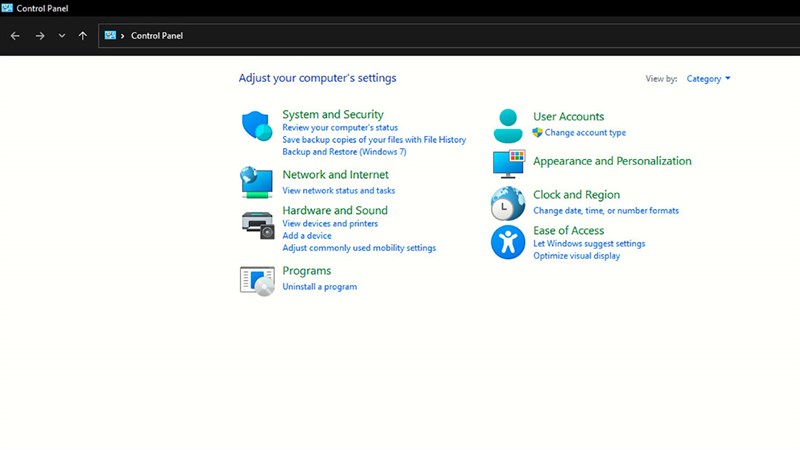
Task: Click the Control Panel icon in address bar
Action: (110, 35)
